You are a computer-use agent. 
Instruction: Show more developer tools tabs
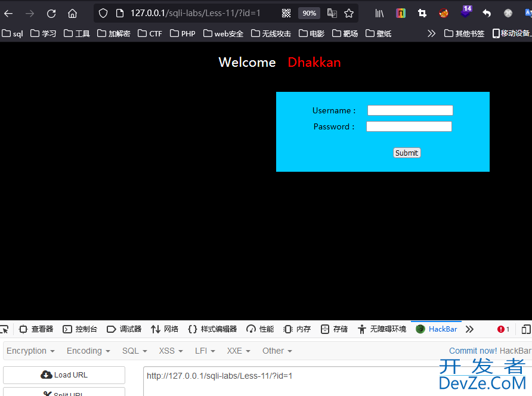coord(469,329)
